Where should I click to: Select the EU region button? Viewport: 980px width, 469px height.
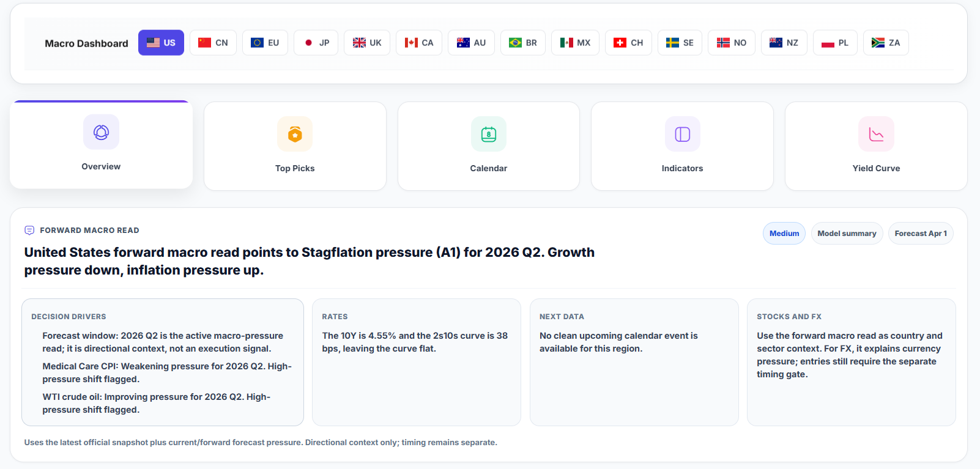click(x=265, y=43)
